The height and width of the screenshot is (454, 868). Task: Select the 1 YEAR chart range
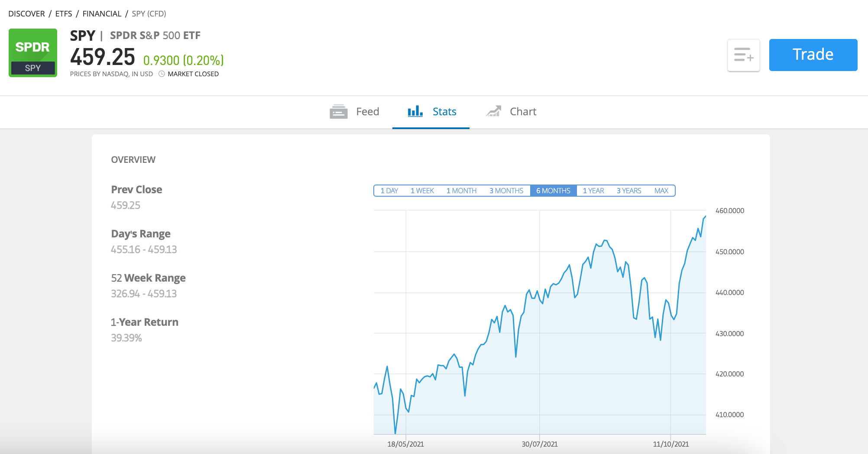[593, 191]
